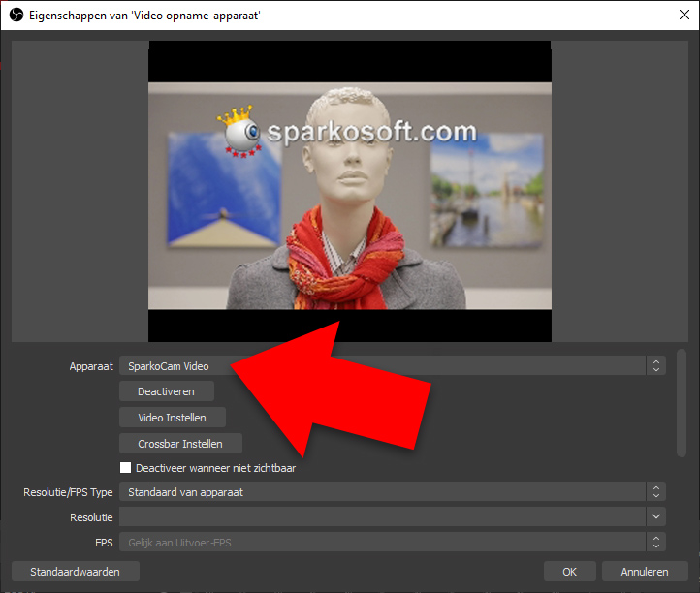Click the Resolutie/FPS Type label
The width and height of the screenshot is (700, 593).
coord(68,492)
